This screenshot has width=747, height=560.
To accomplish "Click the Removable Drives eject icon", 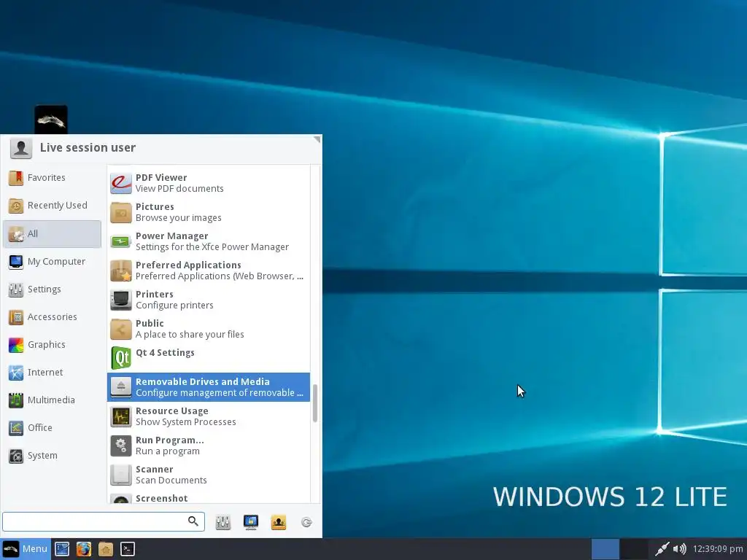I will (121, 387).
